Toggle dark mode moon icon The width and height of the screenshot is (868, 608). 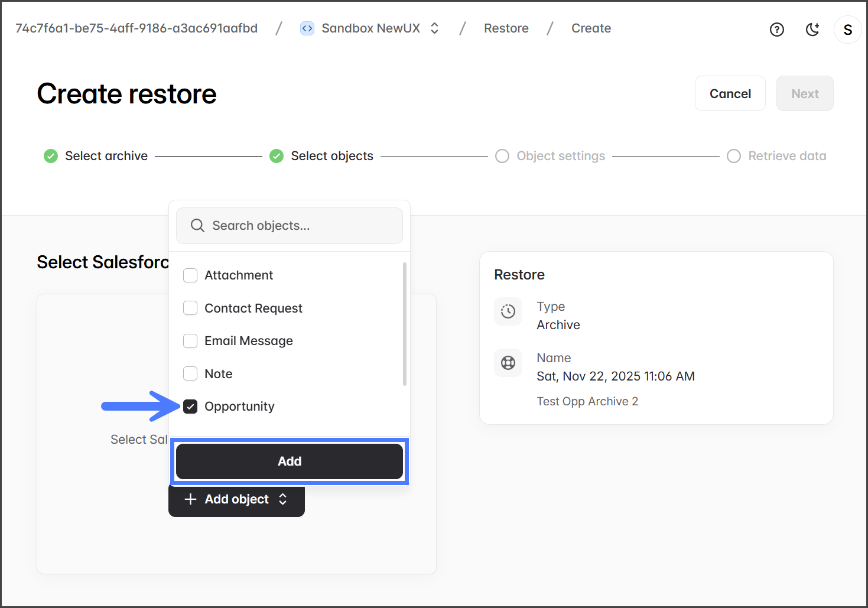click(x=812, y=30)
